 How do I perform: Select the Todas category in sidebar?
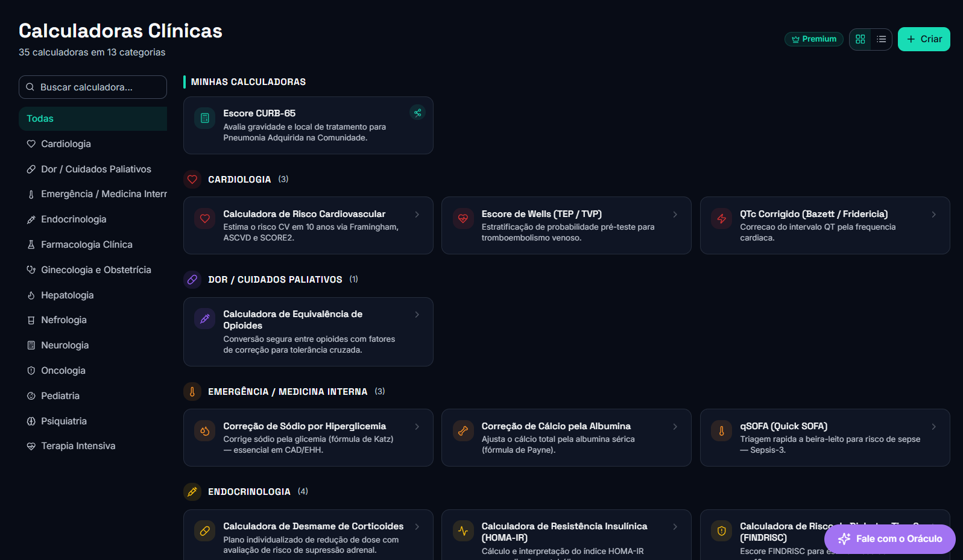pos(93,119)
